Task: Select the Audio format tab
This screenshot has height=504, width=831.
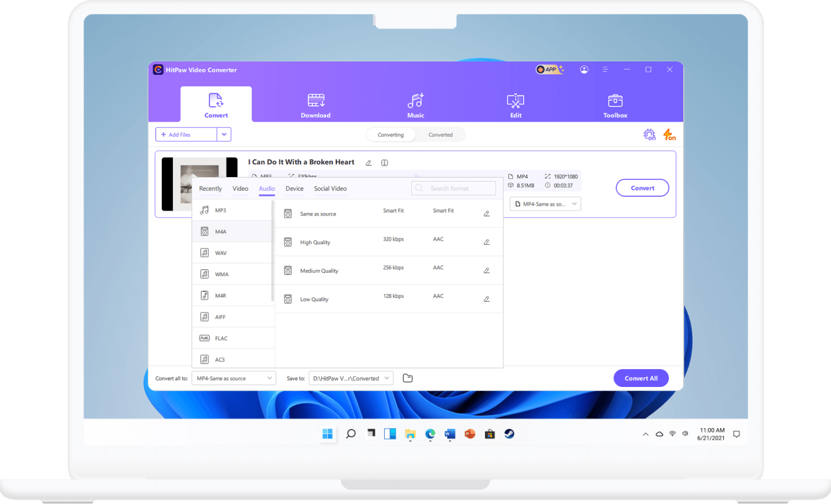Action: click(x=267, y=189)
